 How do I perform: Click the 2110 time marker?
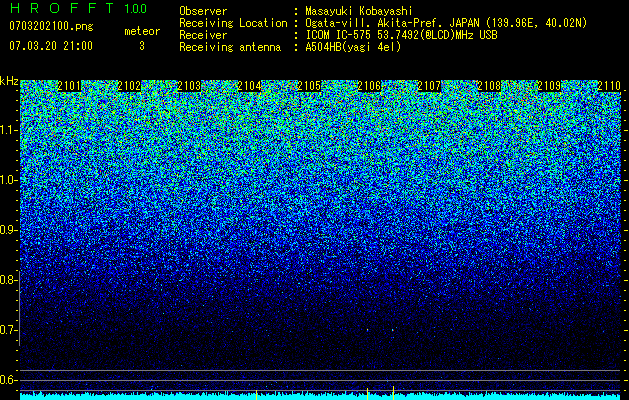pos(609,86)
